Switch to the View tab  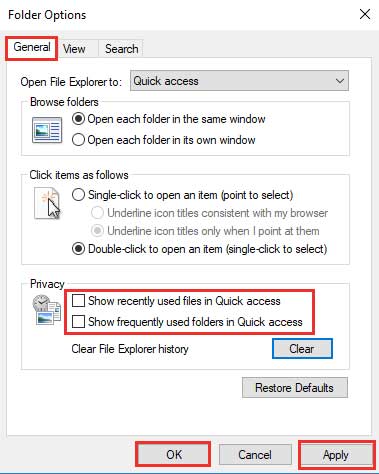(74, 49)
